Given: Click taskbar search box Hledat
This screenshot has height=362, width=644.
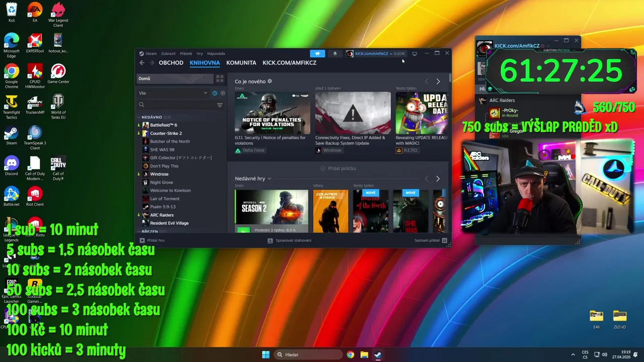Looking at the screenshot, I should tap(308, 354).
